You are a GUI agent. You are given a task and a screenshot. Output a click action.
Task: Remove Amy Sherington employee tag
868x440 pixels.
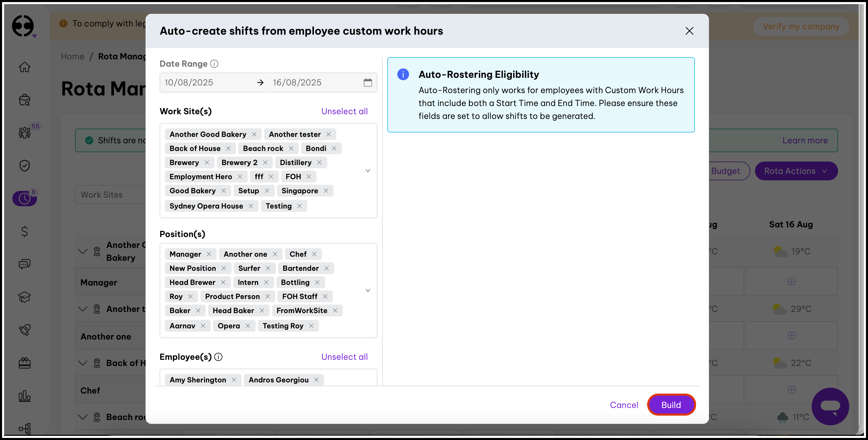pyautogui.click(x=234, y=380)
